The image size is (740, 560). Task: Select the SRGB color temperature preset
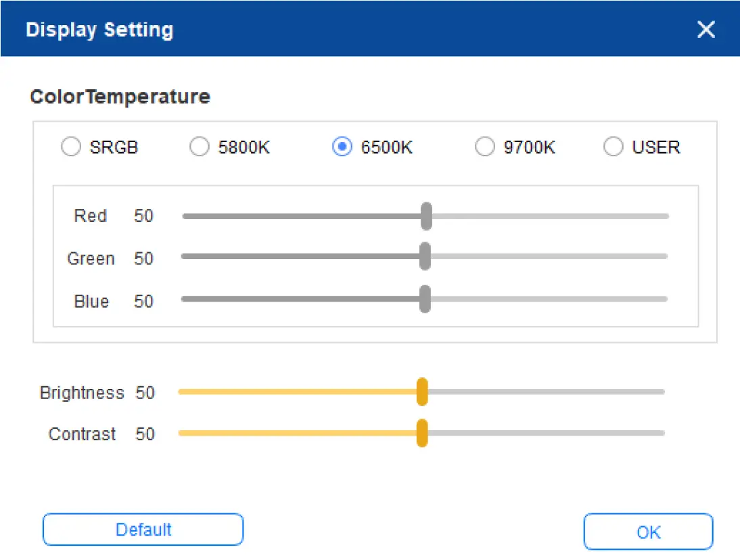point(71,147)
